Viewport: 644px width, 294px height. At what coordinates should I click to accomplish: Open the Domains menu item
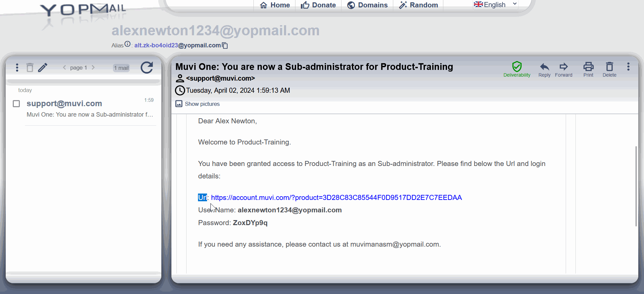point(367,5)
